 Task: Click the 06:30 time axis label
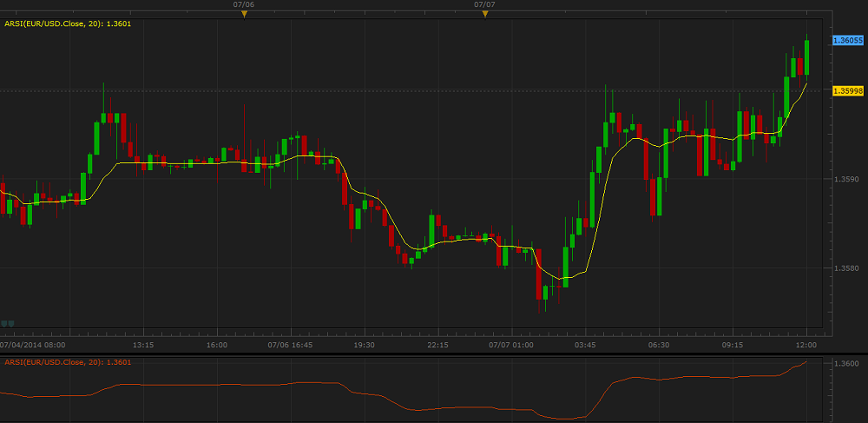(x=659, y=345)
